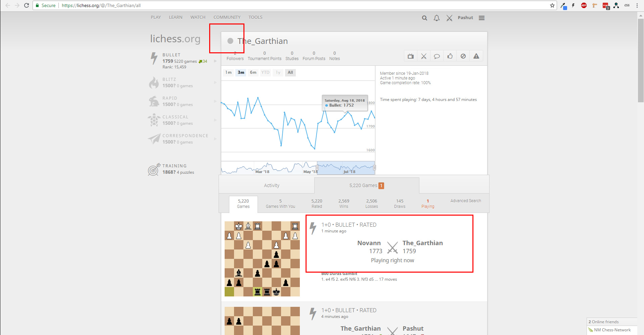Go back with browser arrow
The width and height of the screenshot is (644, 335).
tap(8, 5)
